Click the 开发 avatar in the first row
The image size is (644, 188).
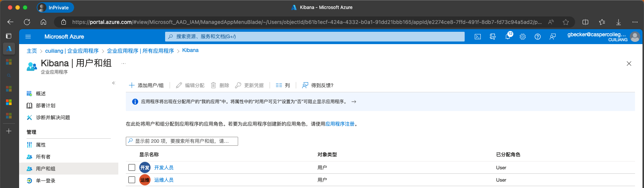click(x=145, y=167)
